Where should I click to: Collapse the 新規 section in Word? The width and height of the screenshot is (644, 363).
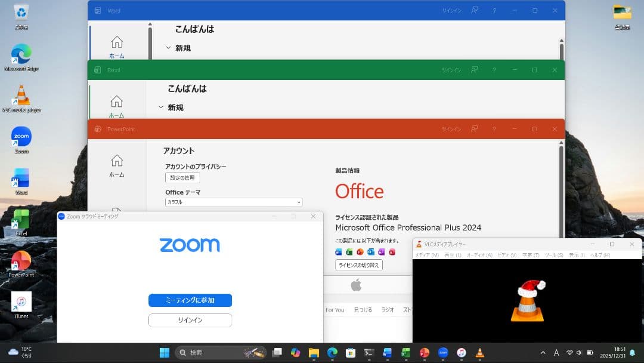click(x=168, y=48)
